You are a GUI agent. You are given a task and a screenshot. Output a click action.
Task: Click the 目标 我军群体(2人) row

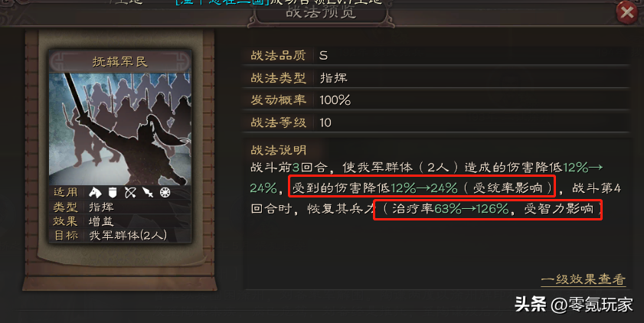point(120,235)
